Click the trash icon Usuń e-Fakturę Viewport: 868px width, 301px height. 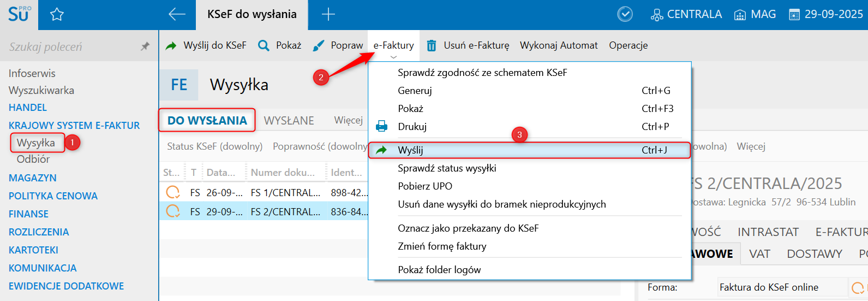click(431, 46)
